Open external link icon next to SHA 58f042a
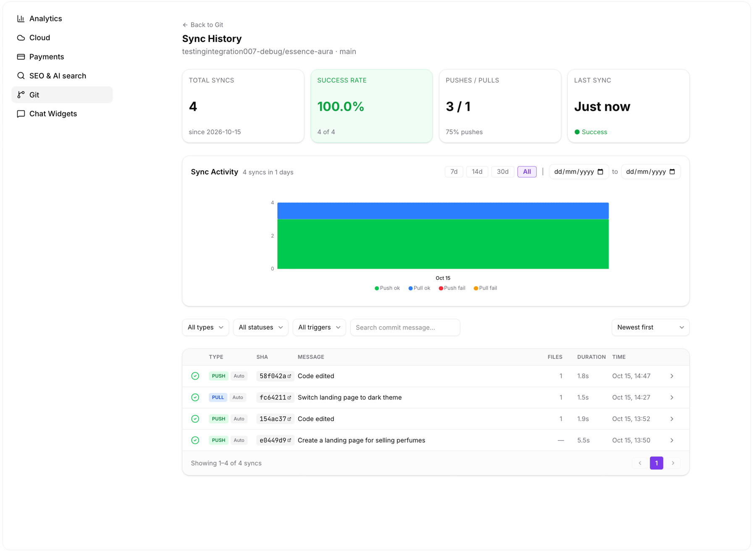This screenshot has width=756, height=552. [x=289, y=376]
